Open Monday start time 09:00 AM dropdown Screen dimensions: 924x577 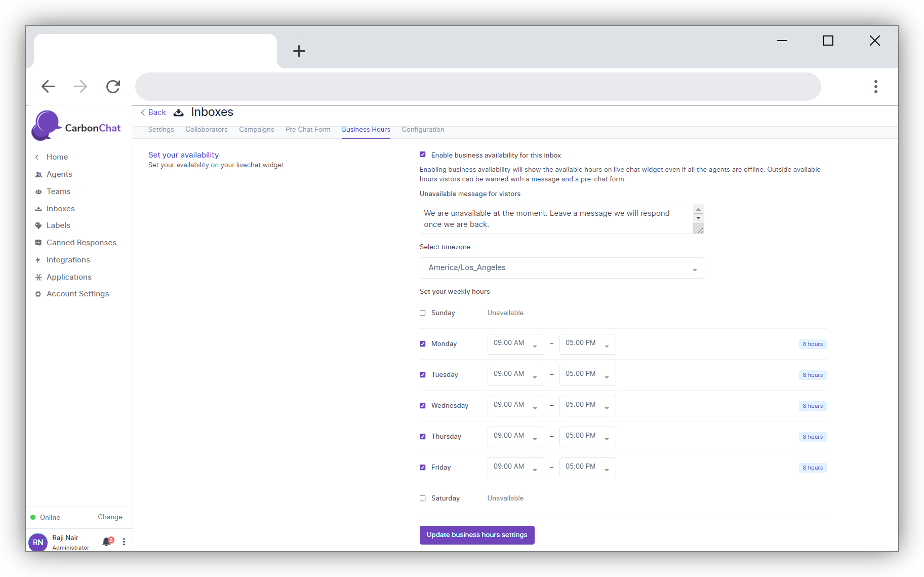point(515,344)
